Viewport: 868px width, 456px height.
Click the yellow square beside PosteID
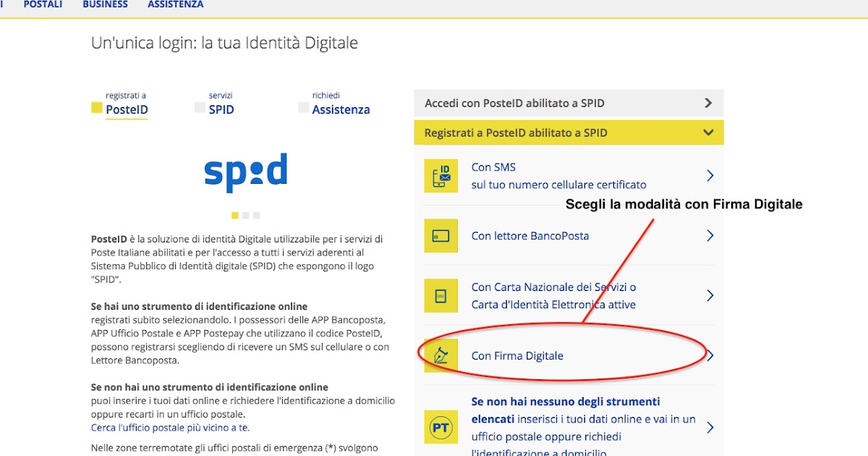(x=96, y=108)
